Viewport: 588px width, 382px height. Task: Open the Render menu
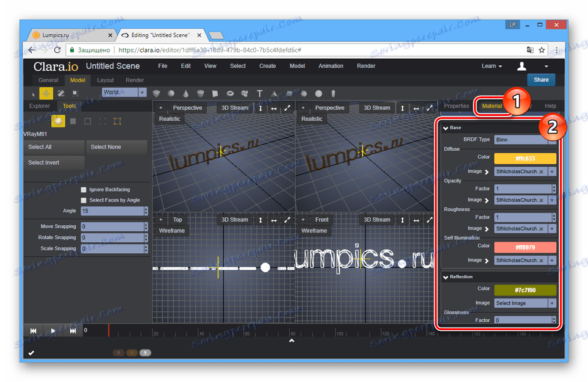[x=366, y=66]
